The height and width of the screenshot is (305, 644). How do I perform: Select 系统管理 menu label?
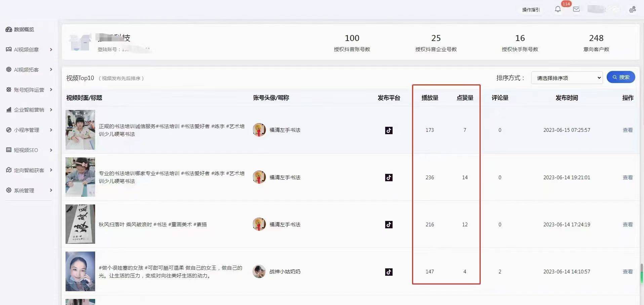click(24, 190)
